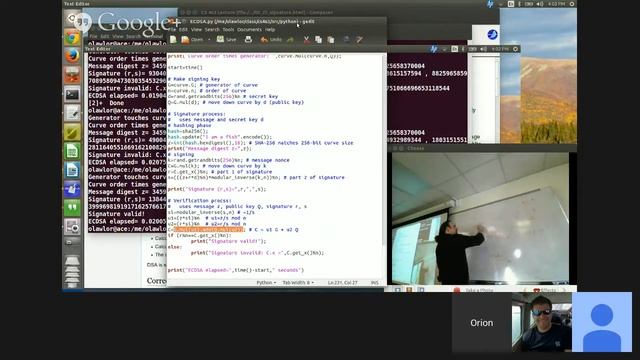Click in the gedit code editing area
Viewport: 640px width, 360px height.
pyautogui.click(x=274, y=165)
